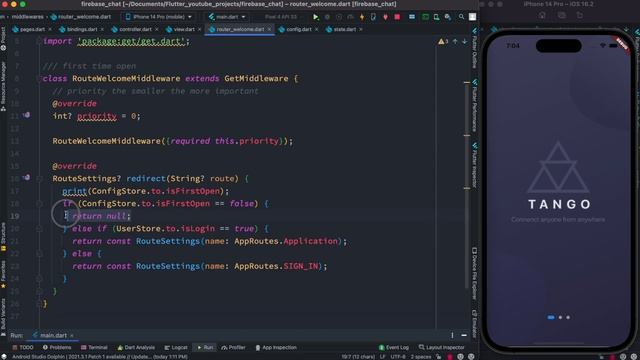Click the middlewares breadcrumb in navigation bar

click(27, 17)
